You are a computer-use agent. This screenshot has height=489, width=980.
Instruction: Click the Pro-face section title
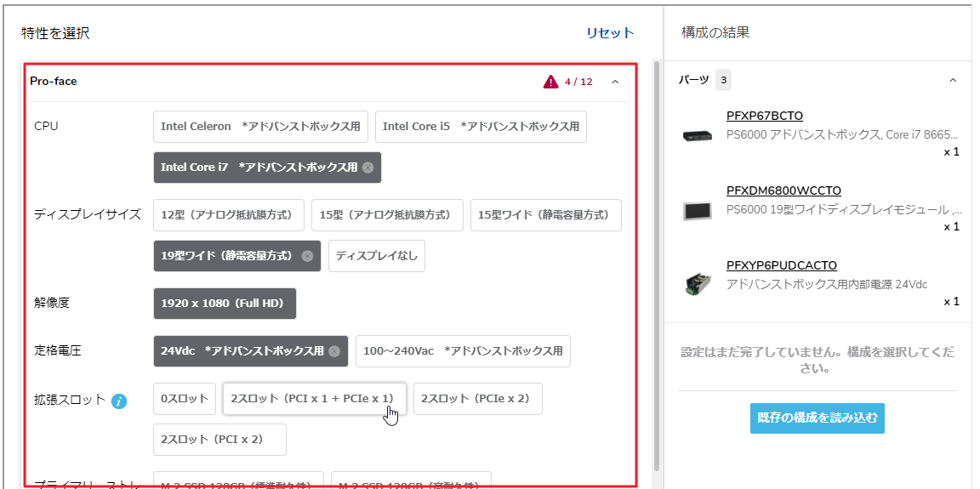[x=53, y=81]
